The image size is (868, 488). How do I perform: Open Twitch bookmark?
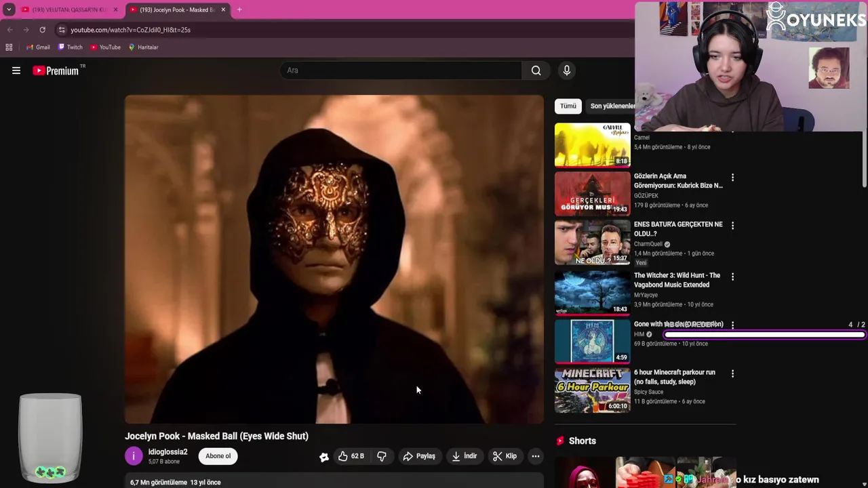pos(70,47)
